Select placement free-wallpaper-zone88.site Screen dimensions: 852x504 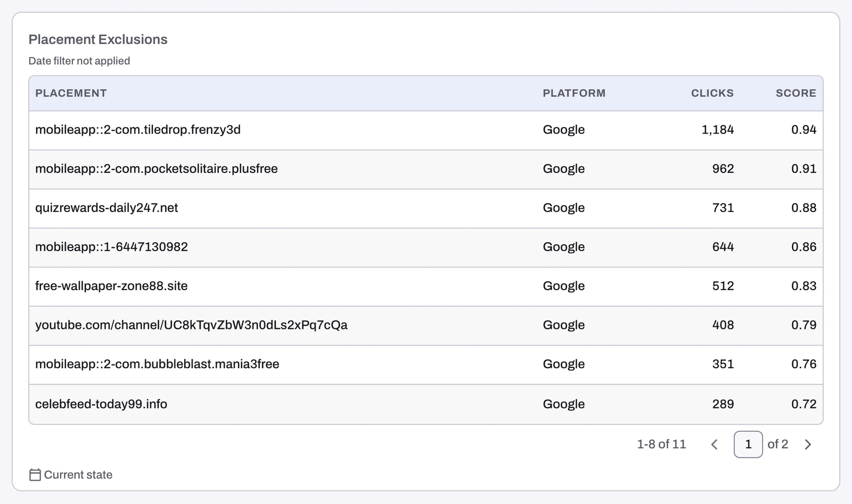point(111,286)
